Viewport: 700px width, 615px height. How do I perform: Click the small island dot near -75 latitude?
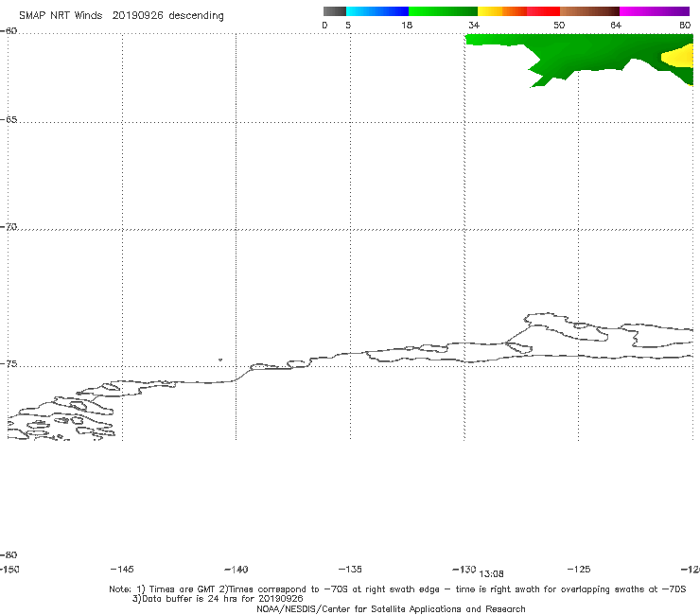tap(220, 360)
